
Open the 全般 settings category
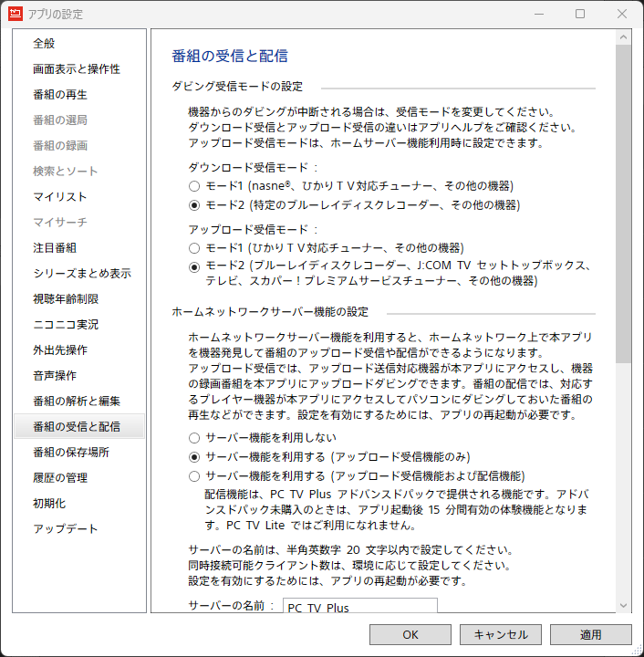click(44, 43)
